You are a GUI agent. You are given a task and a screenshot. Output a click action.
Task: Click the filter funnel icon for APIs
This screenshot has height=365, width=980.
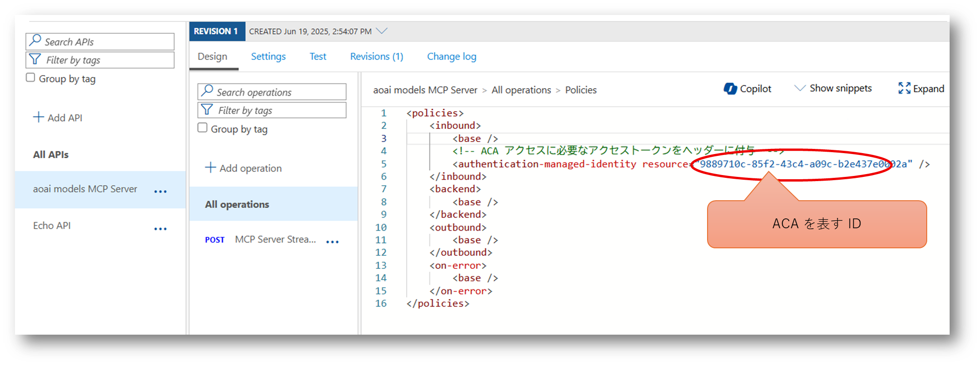pos(35,59)
